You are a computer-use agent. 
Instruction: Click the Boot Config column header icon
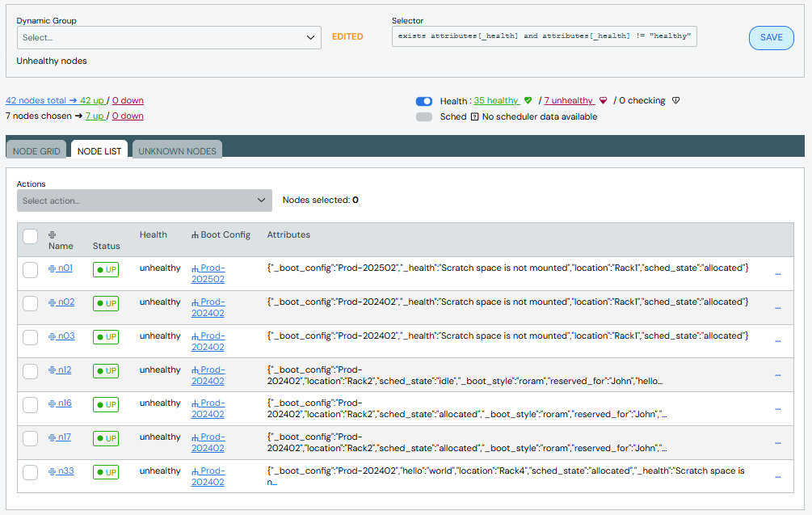click(x=195, y=235)
